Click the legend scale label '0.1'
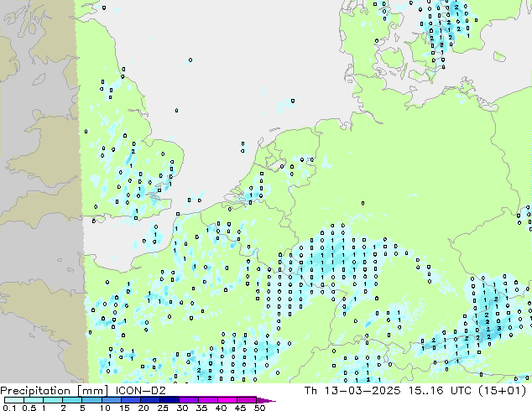 pyautogui.click(x=9, y=408)
